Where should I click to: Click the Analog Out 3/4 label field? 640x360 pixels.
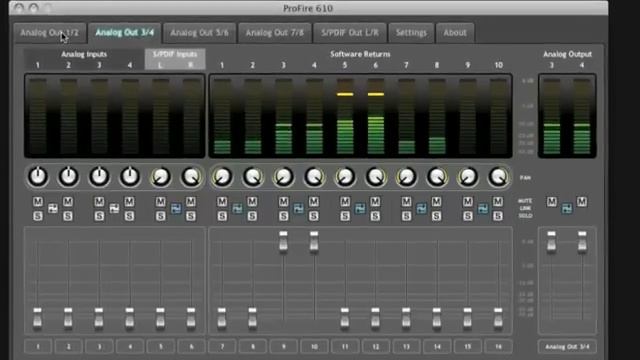click(567, 347)
